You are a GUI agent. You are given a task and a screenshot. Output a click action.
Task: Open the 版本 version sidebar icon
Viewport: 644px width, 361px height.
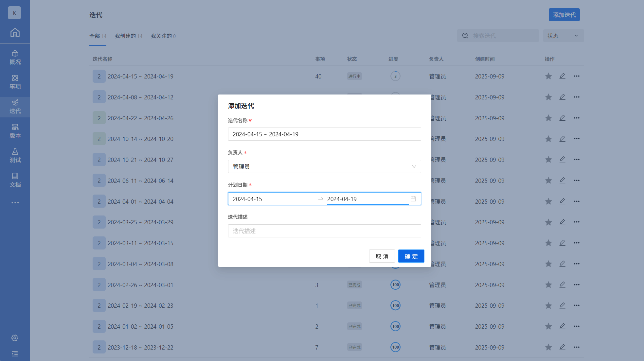pos(15,131)
